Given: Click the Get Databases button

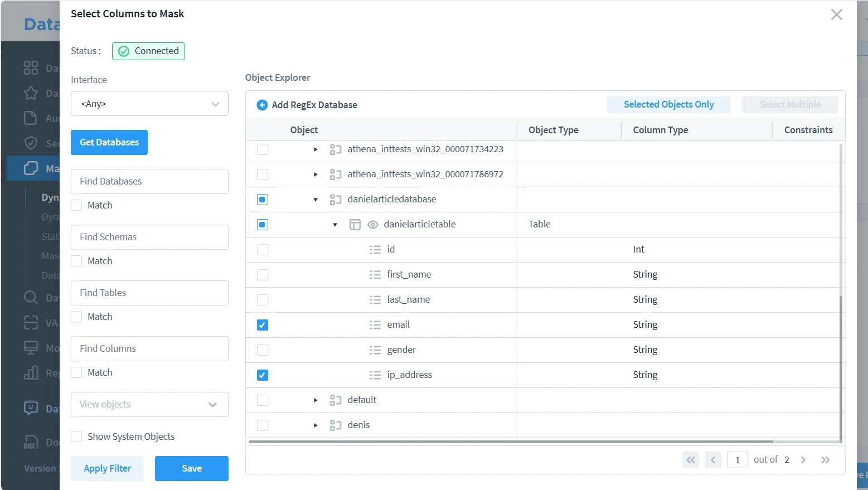Looking at the screenshot, I should pyautogui.click(x=109, y=143).
